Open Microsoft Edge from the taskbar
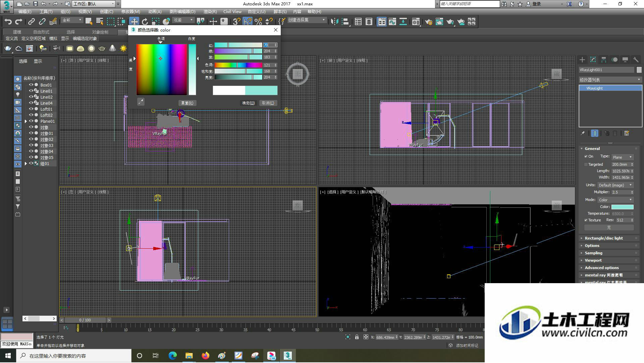644x363 pixels. pyautogui.click(x=172, y=356)
